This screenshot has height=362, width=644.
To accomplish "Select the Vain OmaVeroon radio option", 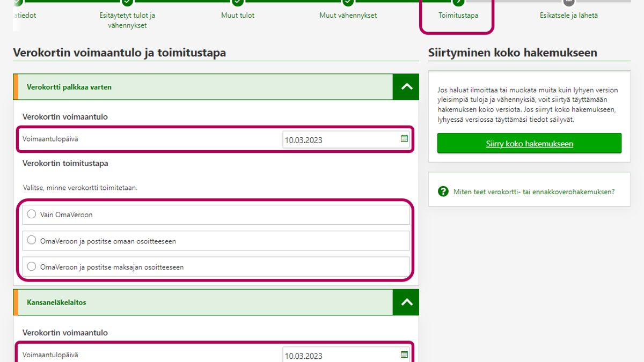I will tap(32, 215).
